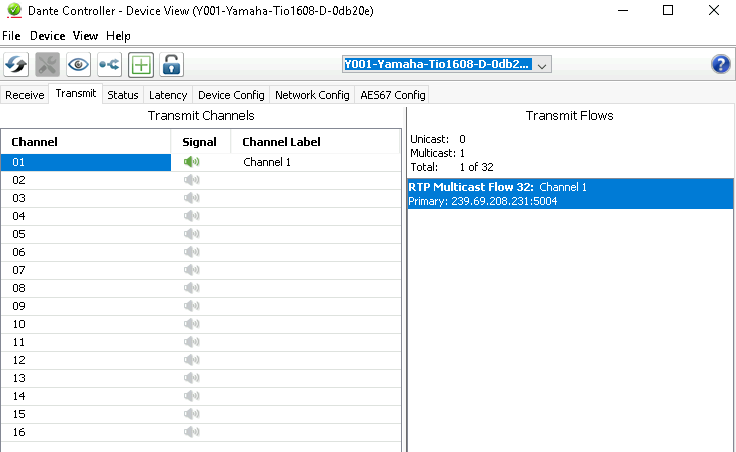Switch to the Receive tab

point(24,95)
